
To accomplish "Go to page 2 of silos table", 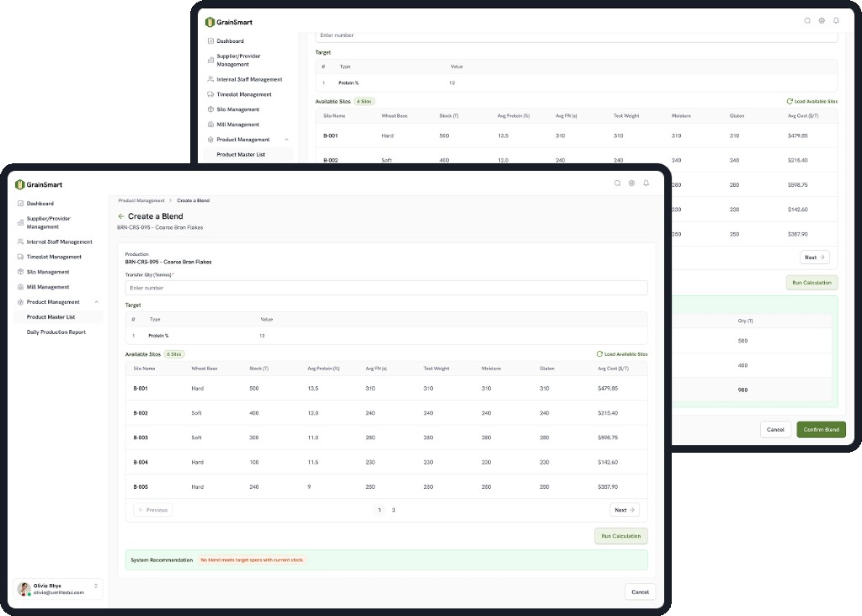I will 394,510.
